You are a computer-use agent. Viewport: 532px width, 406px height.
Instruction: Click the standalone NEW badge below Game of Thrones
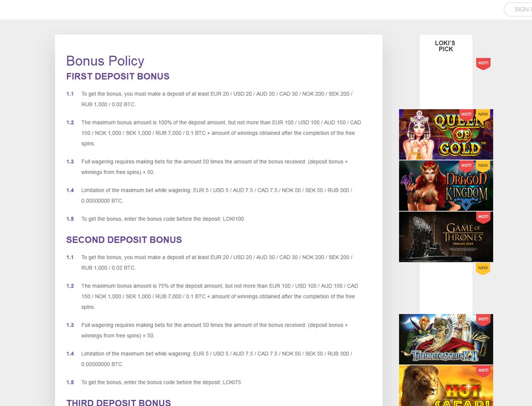click(483, 269)
